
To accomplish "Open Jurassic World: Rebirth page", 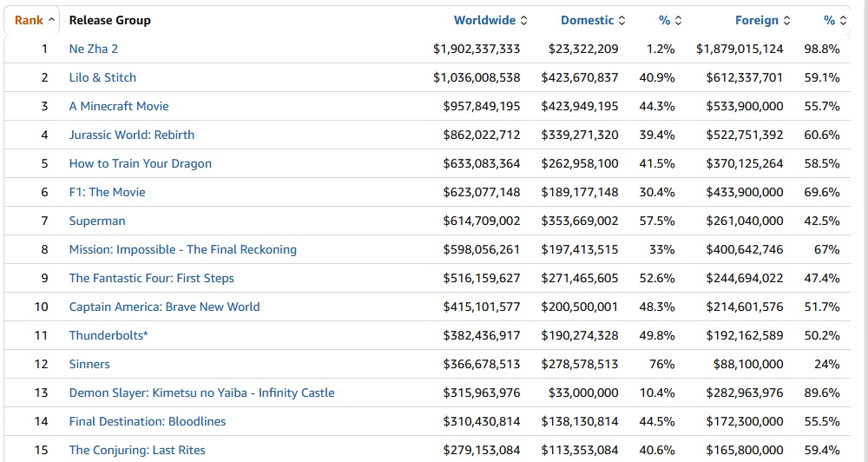I will pyautogui.click(x=132, y=135).
